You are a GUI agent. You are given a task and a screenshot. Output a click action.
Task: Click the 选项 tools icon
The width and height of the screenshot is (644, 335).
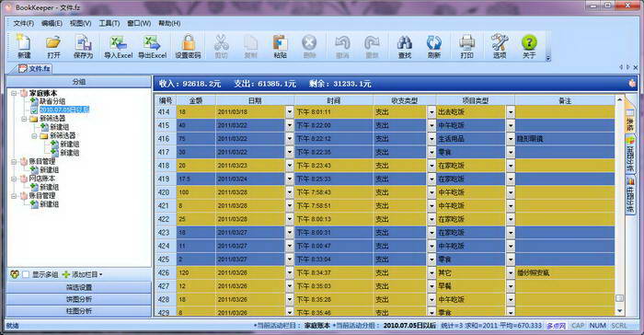[x=500, y=42]
